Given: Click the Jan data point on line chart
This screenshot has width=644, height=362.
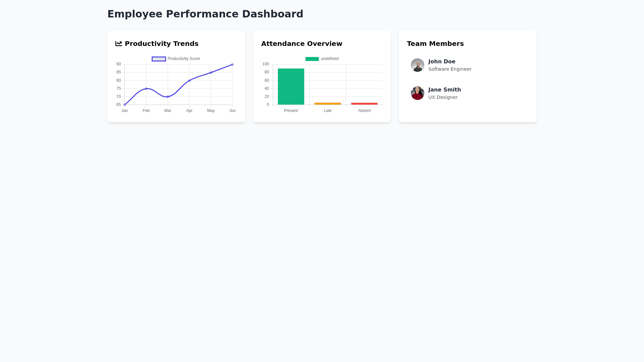Looking at the screenshot, I should pyautogui.click(x=124, y=105).
